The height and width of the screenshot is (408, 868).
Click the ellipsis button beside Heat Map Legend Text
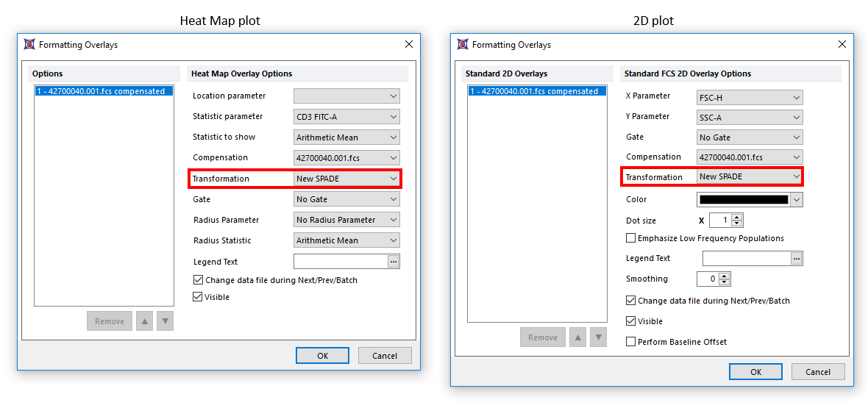394,262
